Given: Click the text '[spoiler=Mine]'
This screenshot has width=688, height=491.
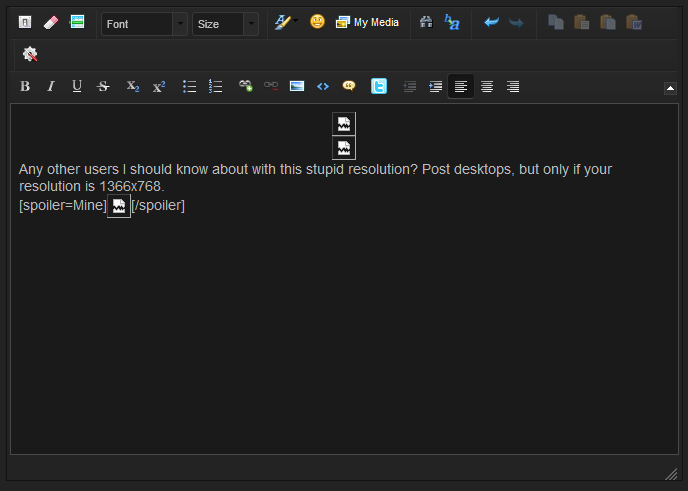Looking at the screenshot, I should 63,205.
